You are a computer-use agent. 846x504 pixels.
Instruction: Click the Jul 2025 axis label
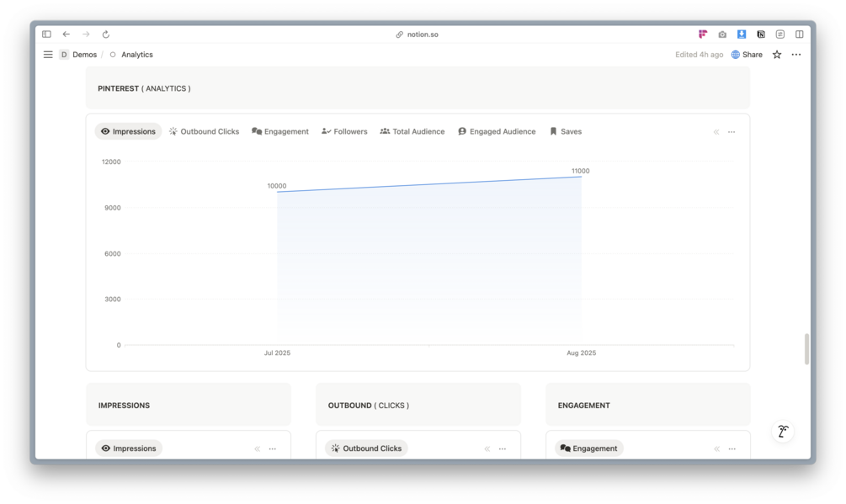pos(277,353)
